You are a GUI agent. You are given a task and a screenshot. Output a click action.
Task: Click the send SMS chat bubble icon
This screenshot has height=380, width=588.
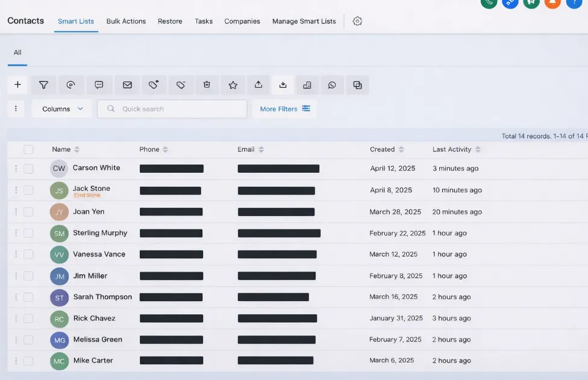pyautogui.click(x=99, y=85)
